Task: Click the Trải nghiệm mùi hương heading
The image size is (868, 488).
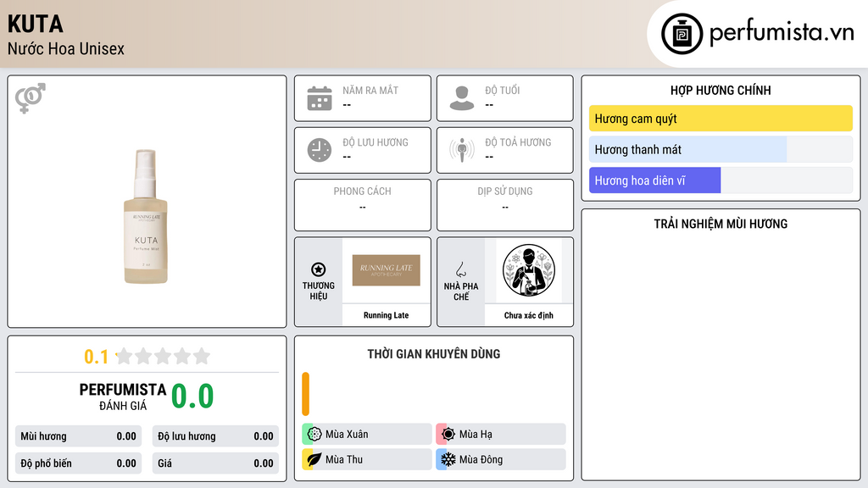Action: [721, 224]
